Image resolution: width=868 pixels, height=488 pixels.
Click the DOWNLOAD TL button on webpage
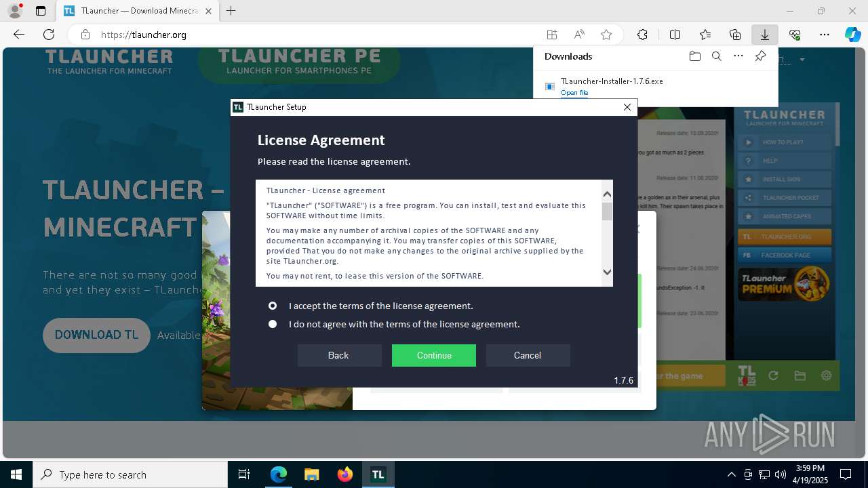pyautogui.click(x=96, y=335)
